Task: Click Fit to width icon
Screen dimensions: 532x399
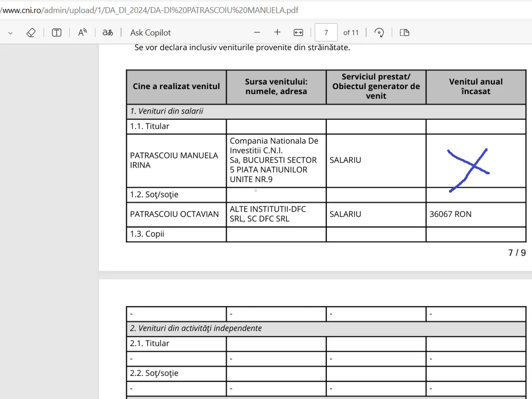Action: pos(298,32)
